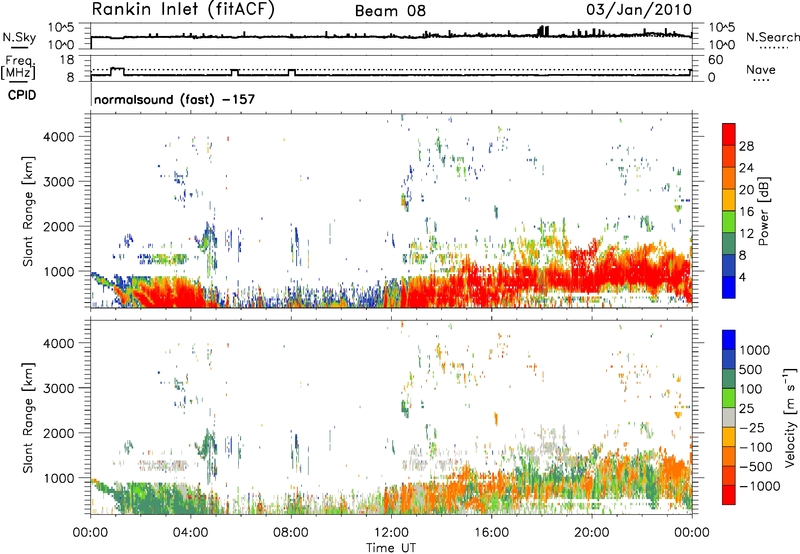Click the "20" Power colorbar label
This screenshot has height=554, width=800.
[746, 190]
